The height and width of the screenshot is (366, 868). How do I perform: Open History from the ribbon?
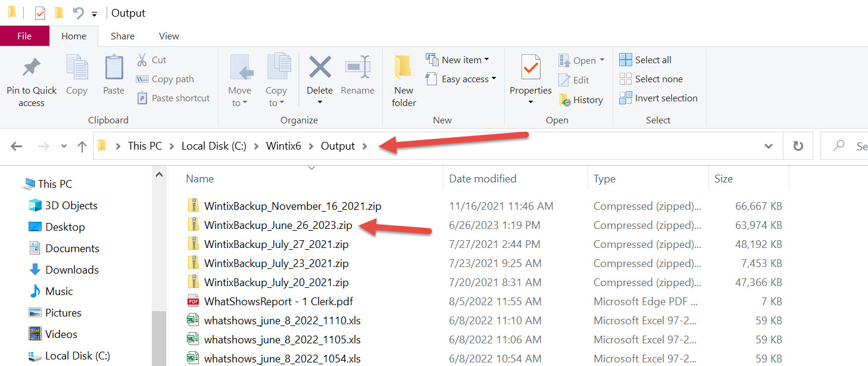click(x=581, y=100)
